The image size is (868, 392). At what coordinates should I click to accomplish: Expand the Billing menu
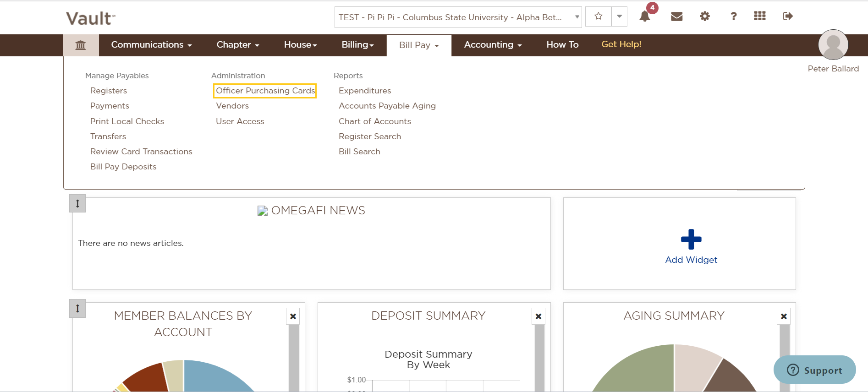tap(357, 45)
